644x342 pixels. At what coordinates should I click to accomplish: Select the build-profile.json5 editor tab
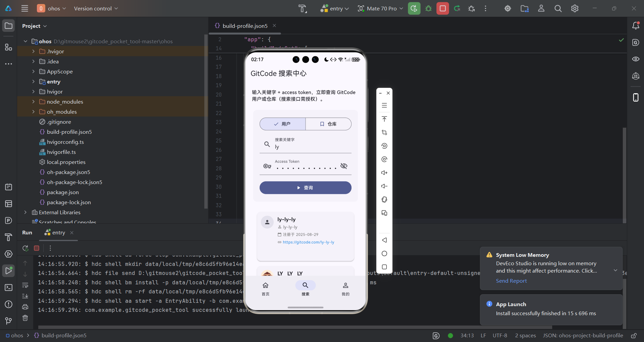tap(245, 25)
